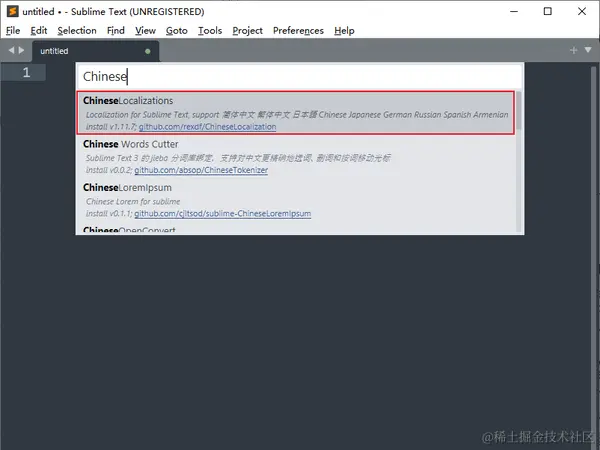Image resolution: width=600 pixels, height=450 pixels.
Task: Click the package search input containing Chinese
Action: 300,77
